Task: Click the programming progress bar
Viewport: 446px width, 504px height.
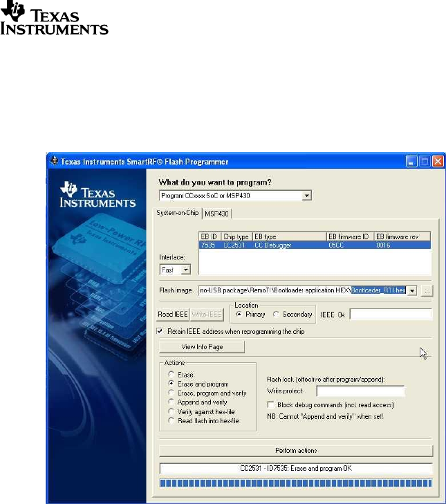Action: click(296, 483)
